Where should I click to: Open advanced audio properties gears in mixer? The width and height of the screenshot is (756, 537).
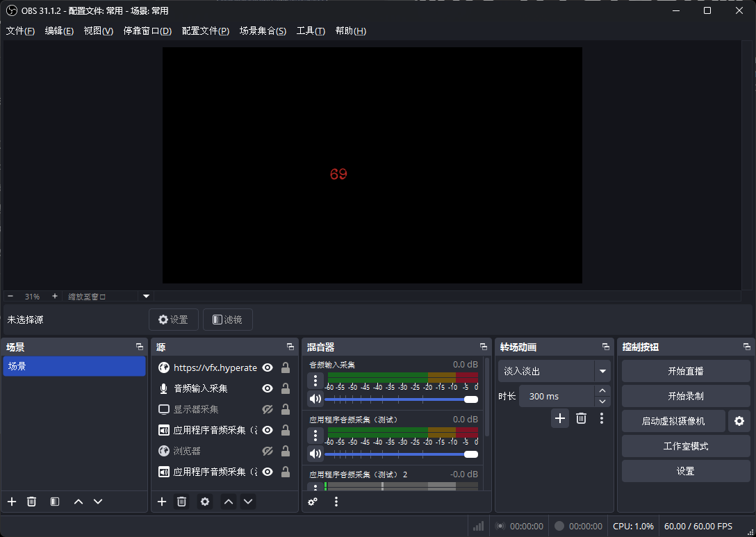coord(313,502)
